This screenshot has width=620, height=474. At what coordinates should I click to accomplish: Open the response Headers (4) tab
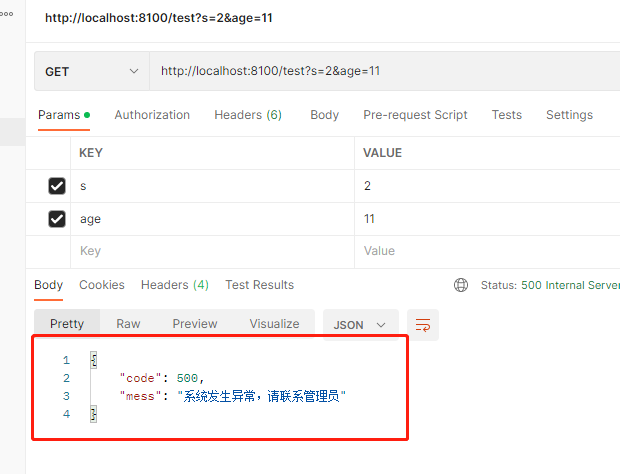tap(175, 285)
